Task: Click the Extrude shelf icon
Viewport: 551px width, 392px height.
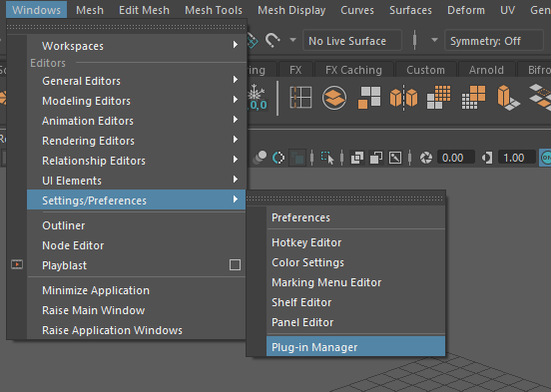Action: (x=508, y=98)
